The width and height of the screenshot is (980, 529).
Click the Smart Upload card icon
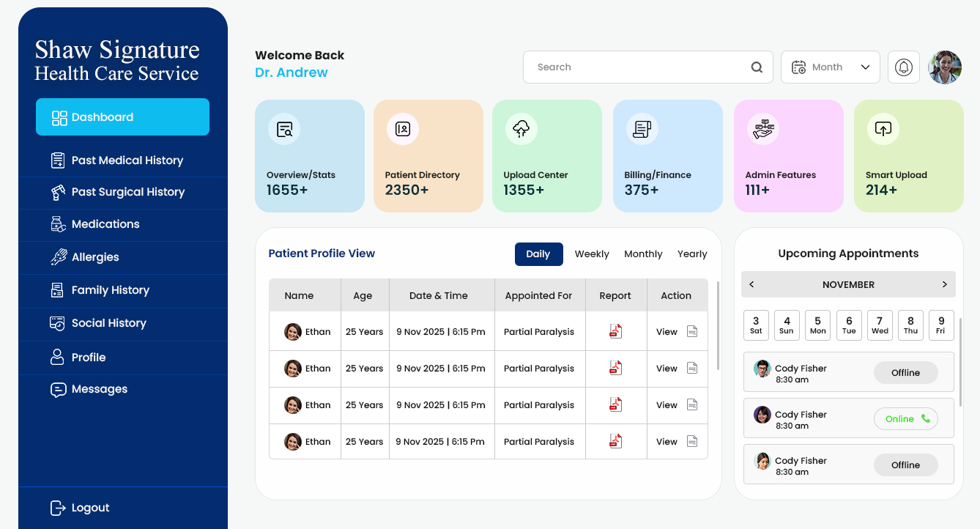pos(883,130)
